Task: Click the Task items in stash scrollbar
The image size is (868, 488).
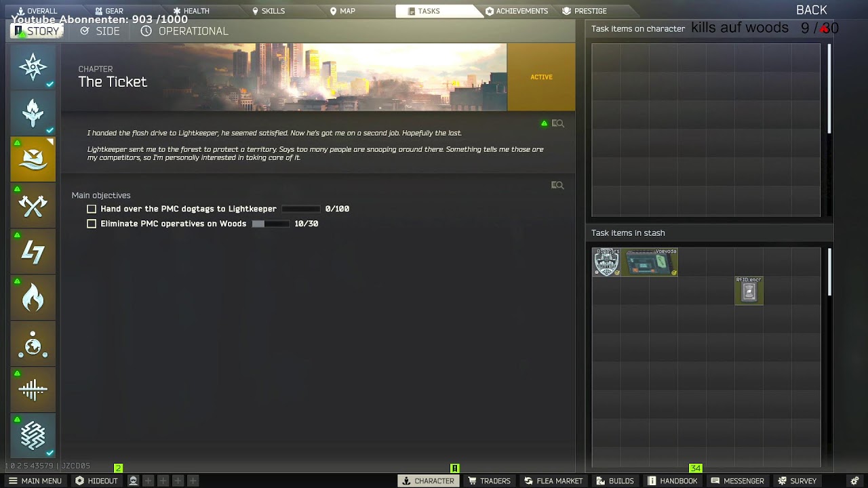Action: [829, 272]
